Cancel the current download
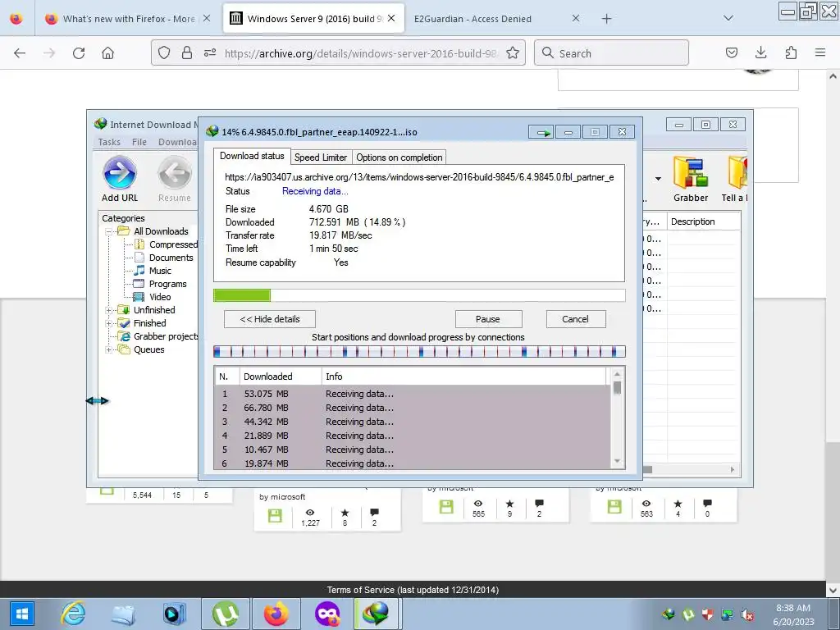The height and width of the screenshot is (630, 840). (575, 319)
